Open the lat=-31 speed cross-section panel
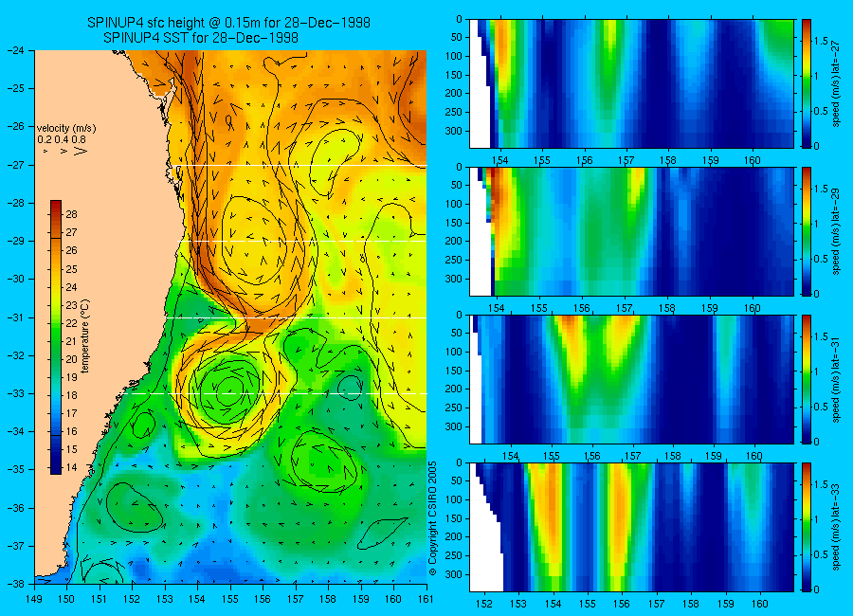This screenshot has width=853, height=616. pos(631,379)
